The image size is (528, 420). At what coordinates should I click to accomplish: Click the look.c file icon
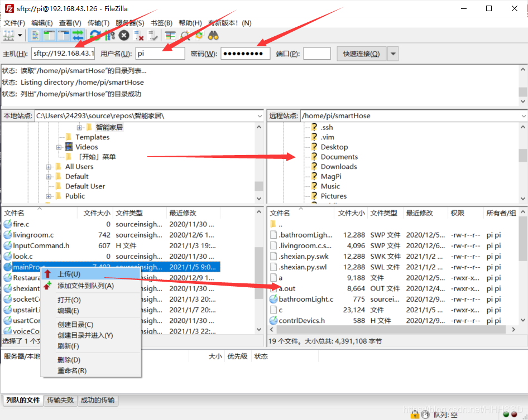(x=7, y=257)
